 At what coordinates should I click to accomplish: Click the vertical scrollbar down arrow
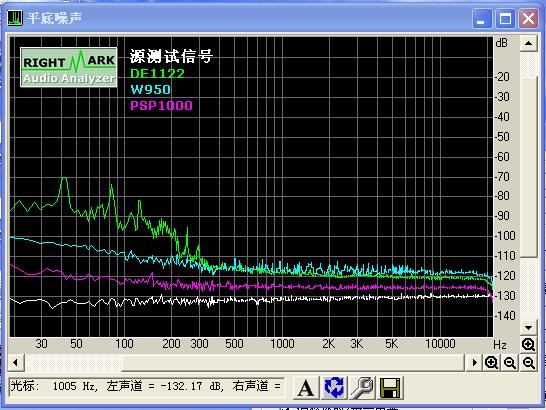click(528, 328)
